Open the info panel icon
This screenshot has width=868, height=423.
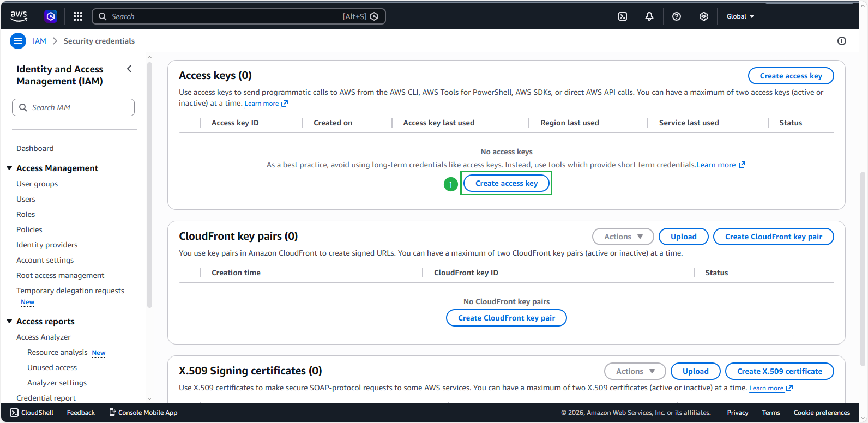point(842,41)
